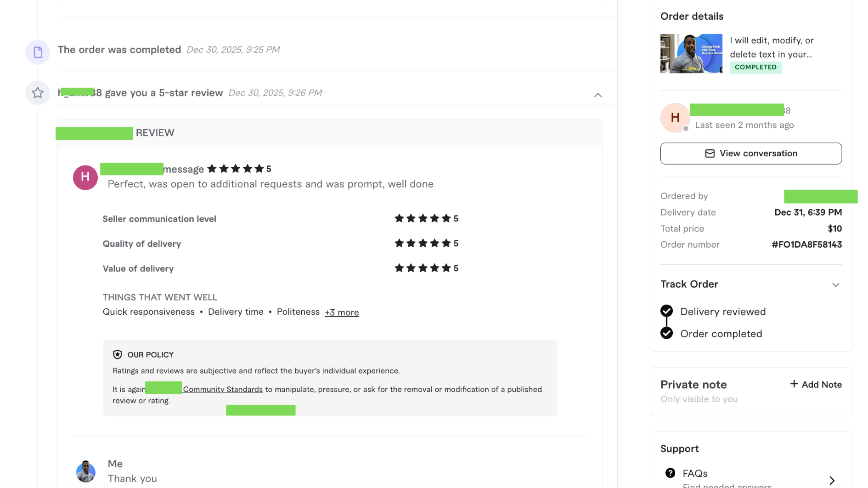
Task: Click the gig title text in Order details
Action: (x=771, y=47)
